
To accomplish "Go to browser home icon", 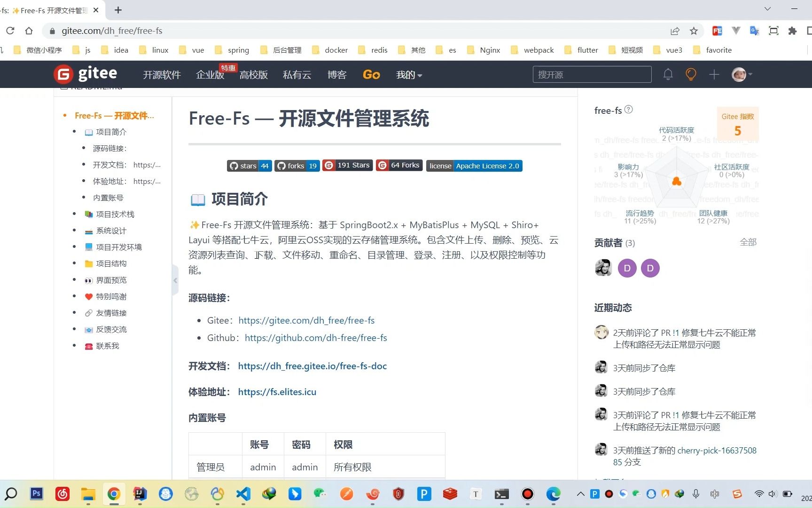I will coord(29,31).
